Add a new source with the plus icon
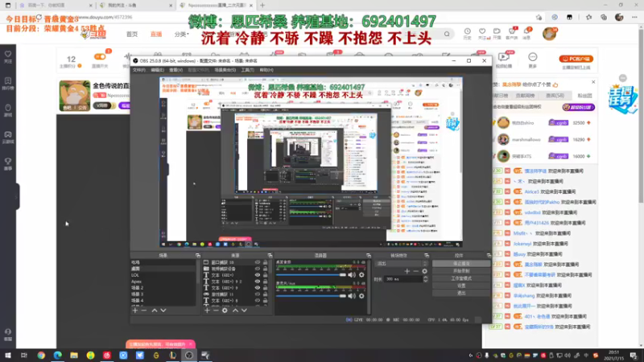 (x=207, y=311)
